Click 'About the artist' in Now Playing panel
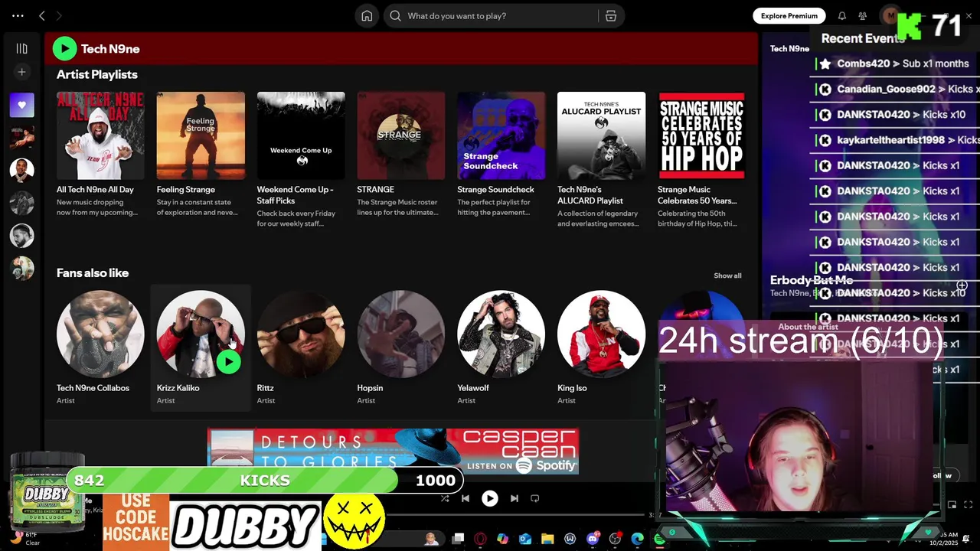This screenshot has height=551, width=980. (808, 327)
